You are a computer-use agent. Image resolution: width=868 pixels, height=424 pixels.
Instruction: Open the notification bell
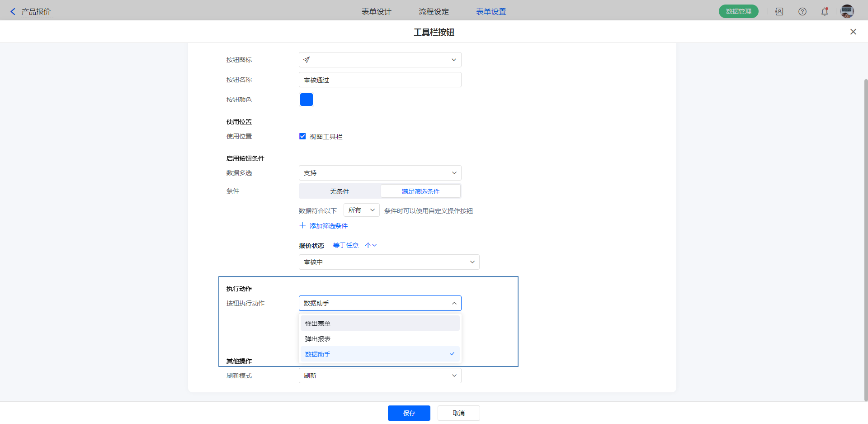pos(825,12)
